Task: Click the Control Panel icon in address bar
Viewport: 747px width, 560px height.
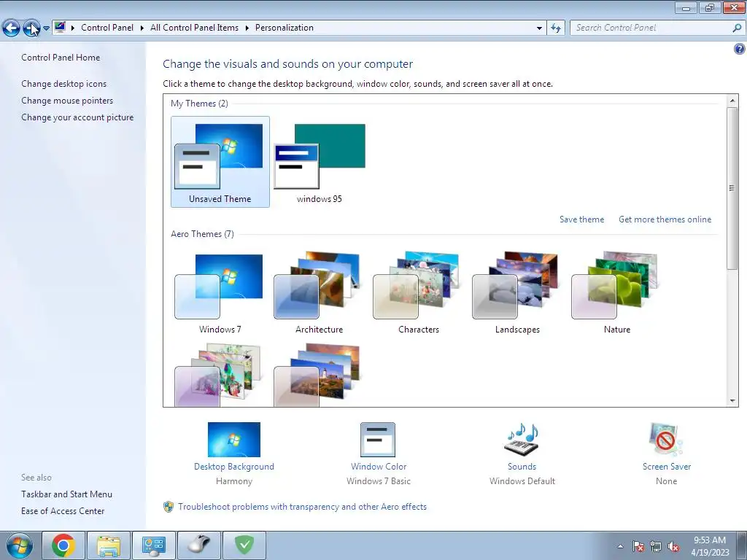Action: point(60,27)
